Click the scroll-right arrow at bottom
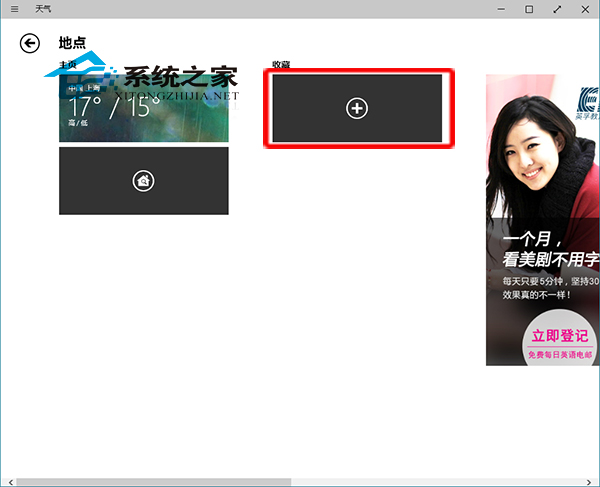Screen dimensions: 600x487 click(589, 482)
